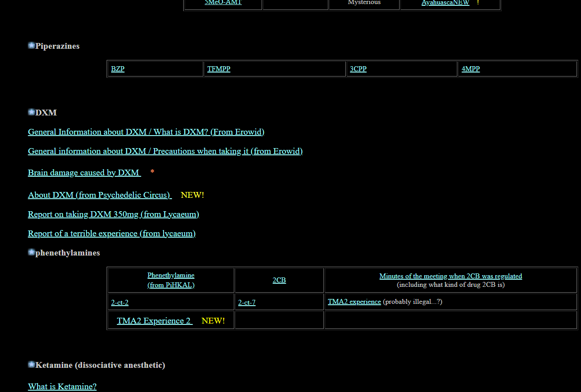View Report of a terrible experience link
This screenshot has height=392, width=581.
coord(112,234)
